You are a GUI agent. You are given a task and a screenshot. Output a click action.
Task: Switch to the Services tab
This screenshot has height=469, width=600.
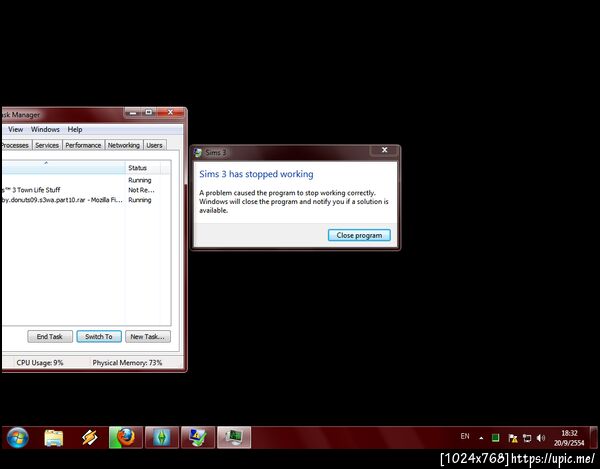47,145
